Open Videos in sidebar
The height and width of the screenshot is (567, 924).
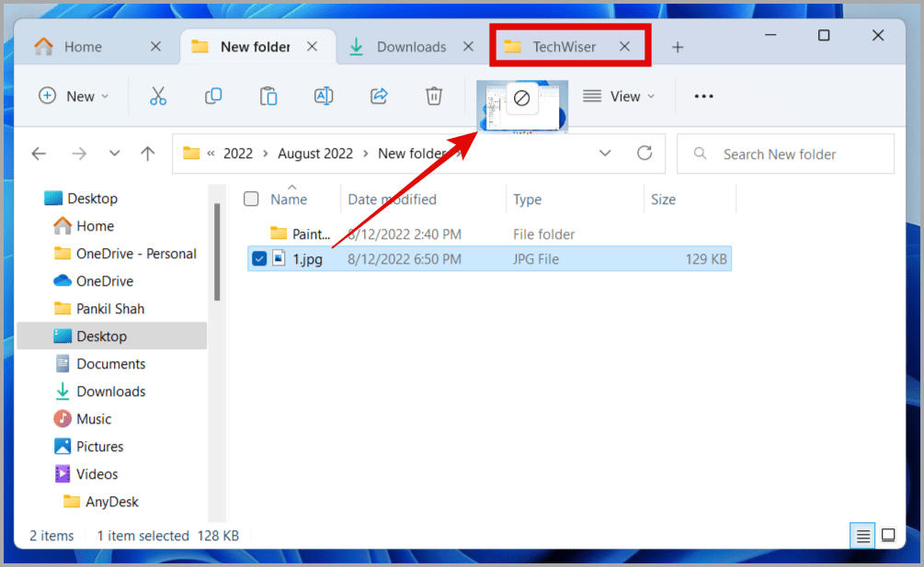(97, 474)
